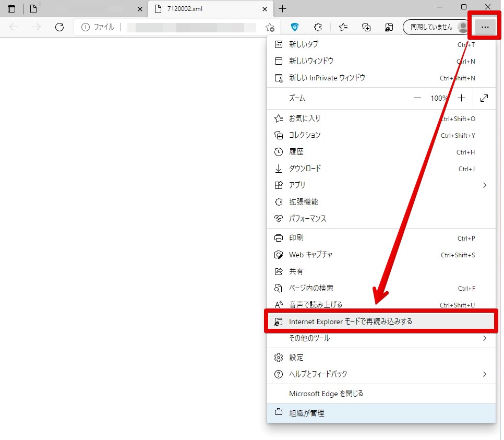Open コレクション menu item
Image resolution: width=504 pixels, height=440 pixels.
[381, 135]
